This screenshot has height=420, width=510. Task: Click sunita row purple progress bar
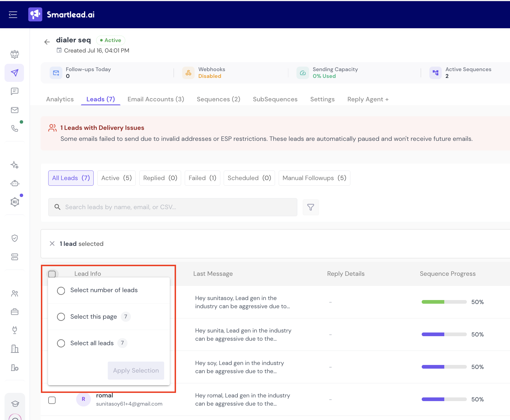(x=444, y=334)
